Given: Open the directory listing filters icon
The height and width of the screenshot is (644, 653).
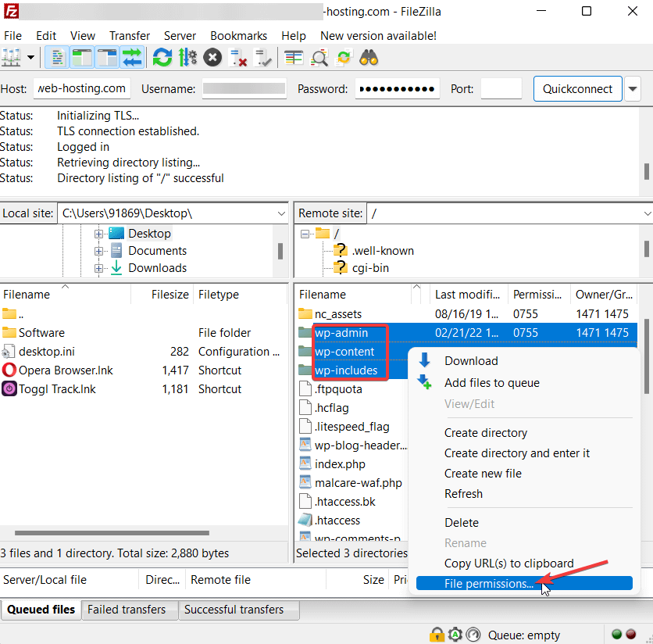Looking at the screenshot, I should tap(294, 57).
